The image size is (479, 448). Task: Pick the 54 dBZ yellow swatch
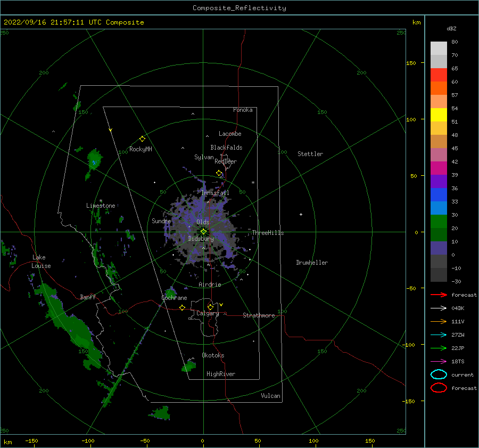tap(439, 115)
